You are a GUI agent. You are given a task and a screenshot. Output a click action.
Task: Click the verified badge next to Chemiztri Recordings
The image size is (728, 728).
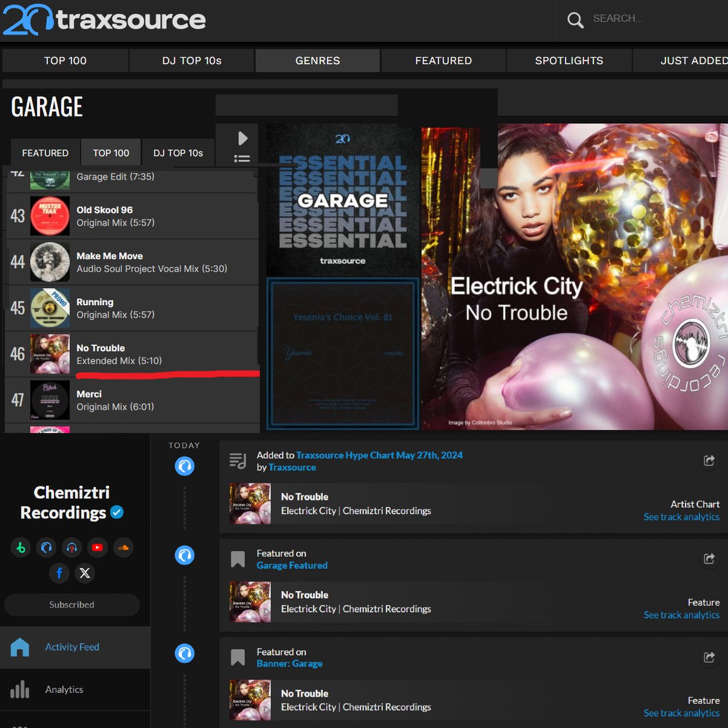point(117,513)
